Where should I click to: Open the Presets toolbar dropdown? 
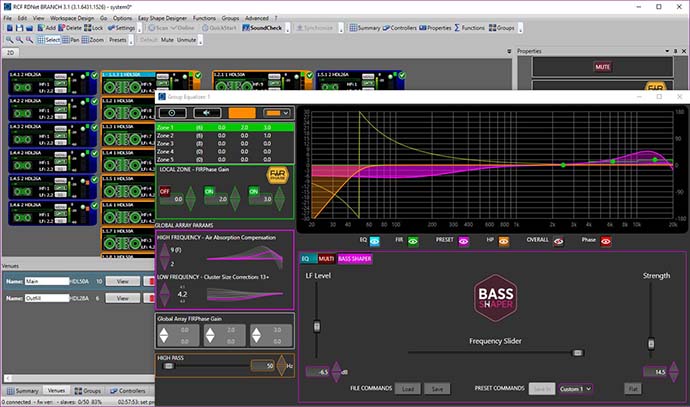point(117,40)
